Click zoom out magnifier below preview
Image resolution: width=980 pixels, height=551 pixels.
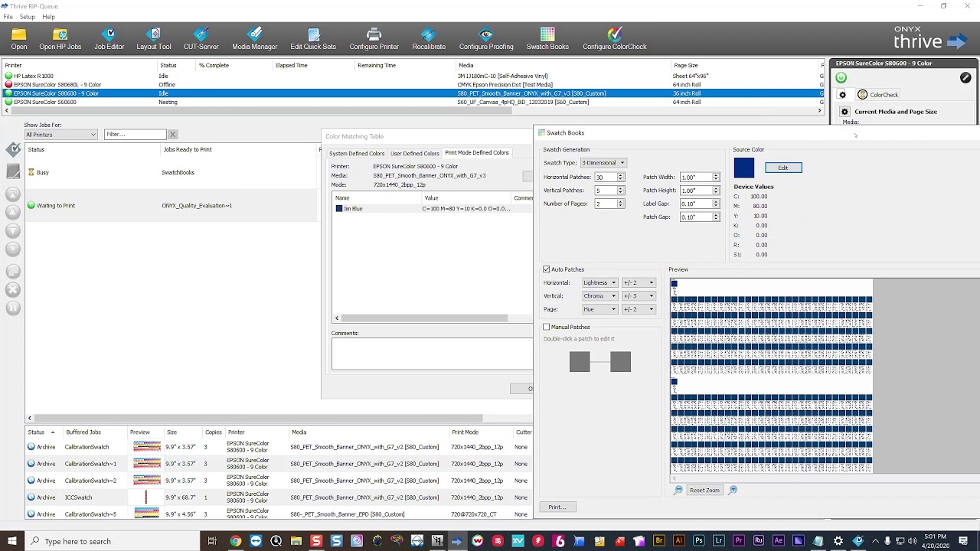click(x=678, y=490)
